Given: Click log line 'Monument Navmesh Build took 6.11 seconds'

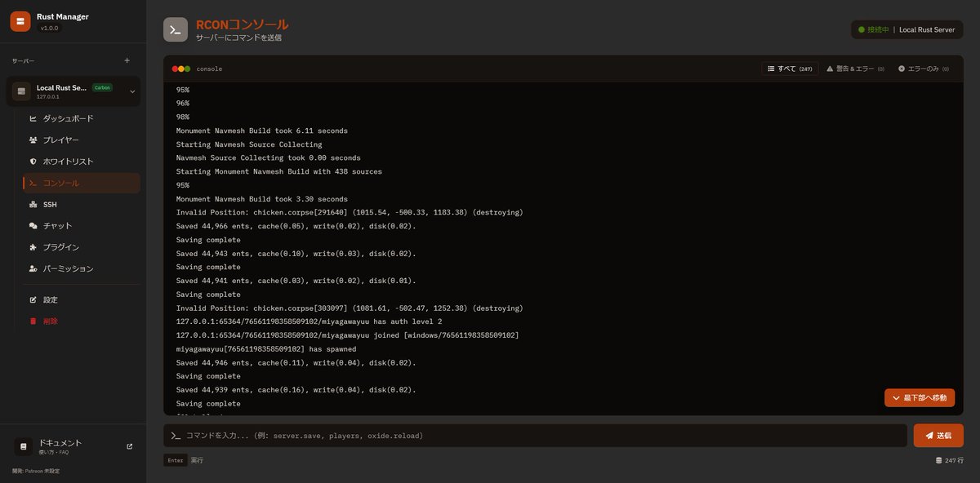Looking at the screenshot, I should pyautogui.click(x=262, y=131).
